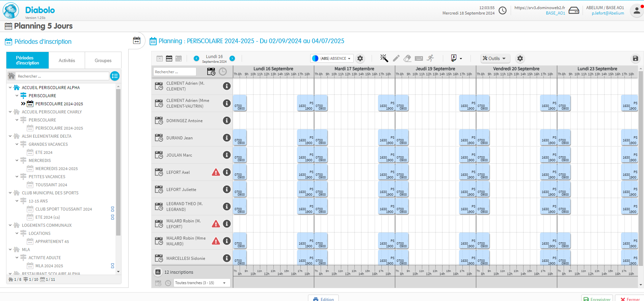Switch to the 5-day calendar view
The width and height of the screenshot is (644, 301).
point(169,58)
